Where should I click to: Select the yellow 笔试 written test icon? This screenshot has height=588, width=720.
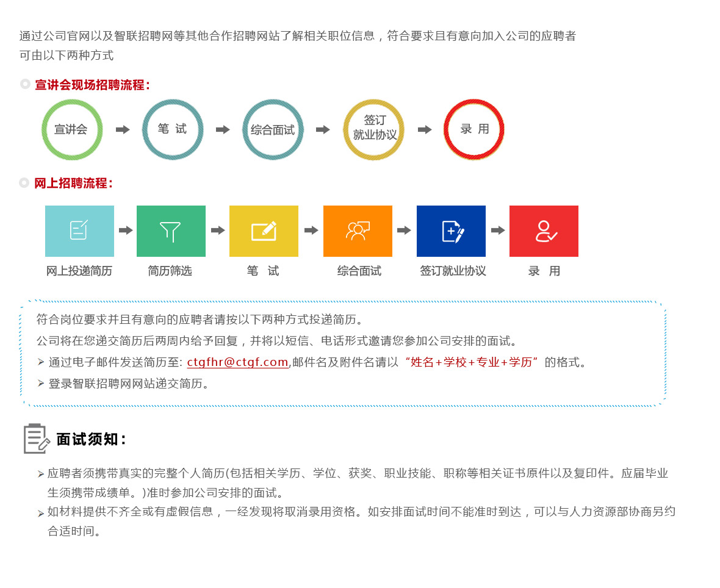(x=264, y=231)
